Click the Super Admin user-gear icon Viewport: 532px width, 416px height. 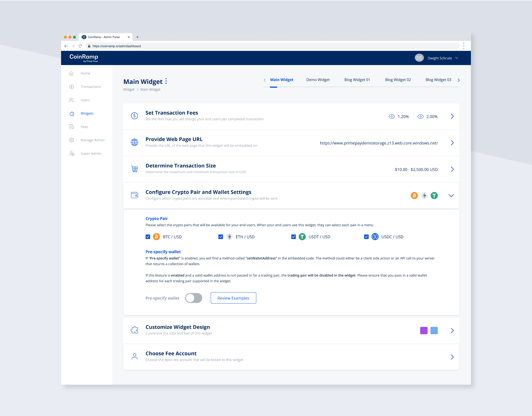point(71,153)
